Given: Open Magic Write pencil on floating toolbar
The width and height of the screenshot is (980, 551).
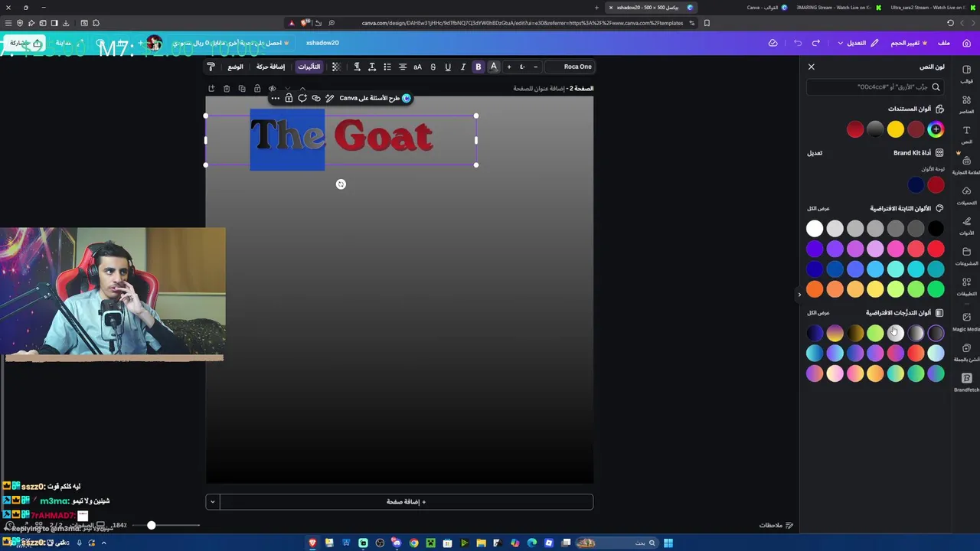Looking at the screenshot, I should [x=330, y=98].
